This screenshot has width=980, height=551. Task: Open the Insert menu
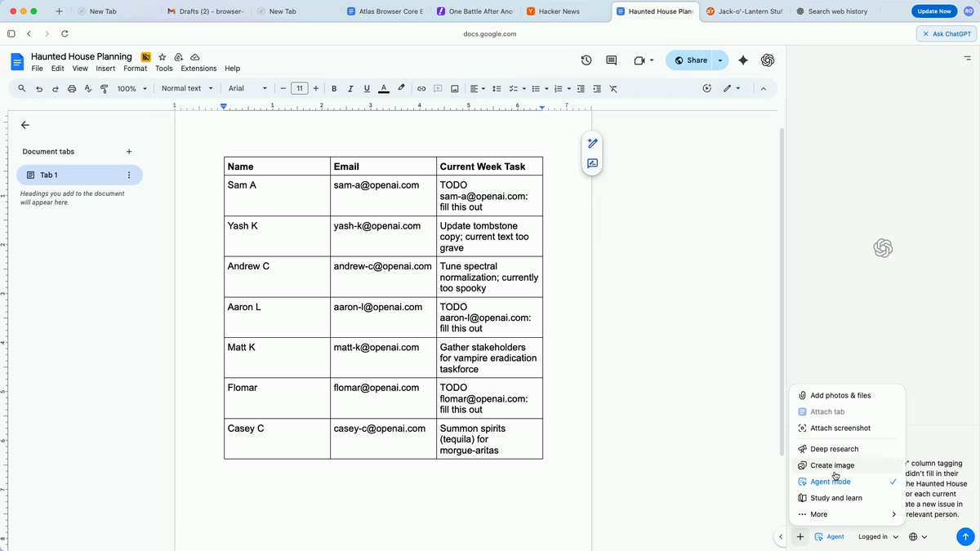pyautogui.click(x=105, y=69)
